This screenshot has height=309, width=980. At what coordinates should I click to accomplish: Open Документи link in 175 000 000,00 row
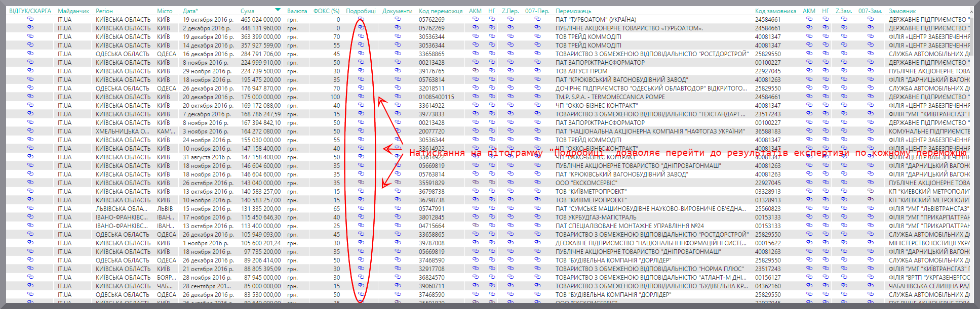pyautogui.click(x=398, y=97)
